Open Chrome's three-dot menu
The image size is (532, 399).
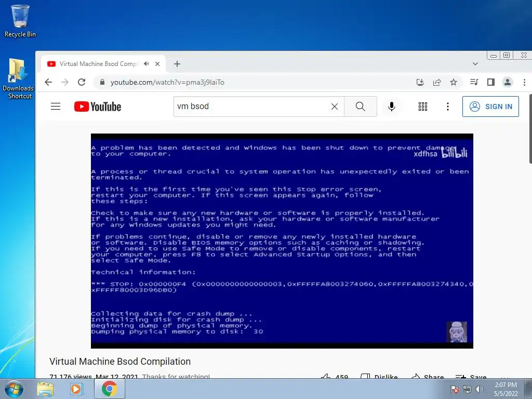pos(524,82)
